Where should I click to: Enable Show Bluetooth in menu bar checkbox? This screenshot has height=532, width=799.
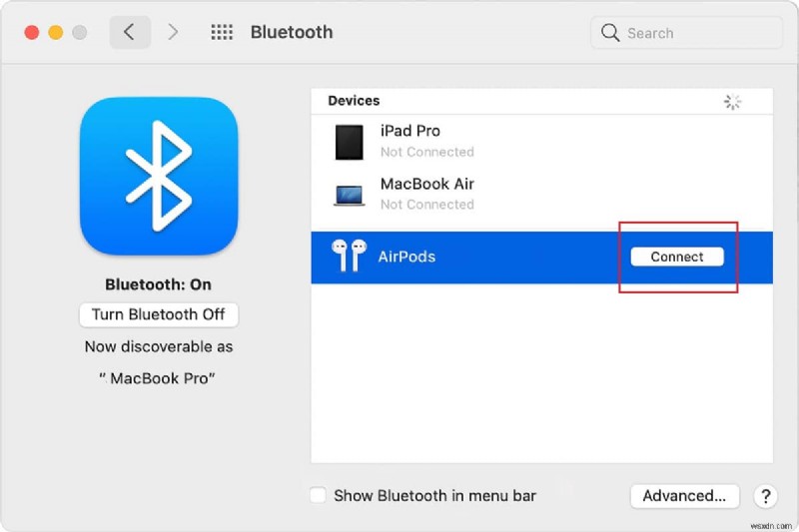[319, 495]
